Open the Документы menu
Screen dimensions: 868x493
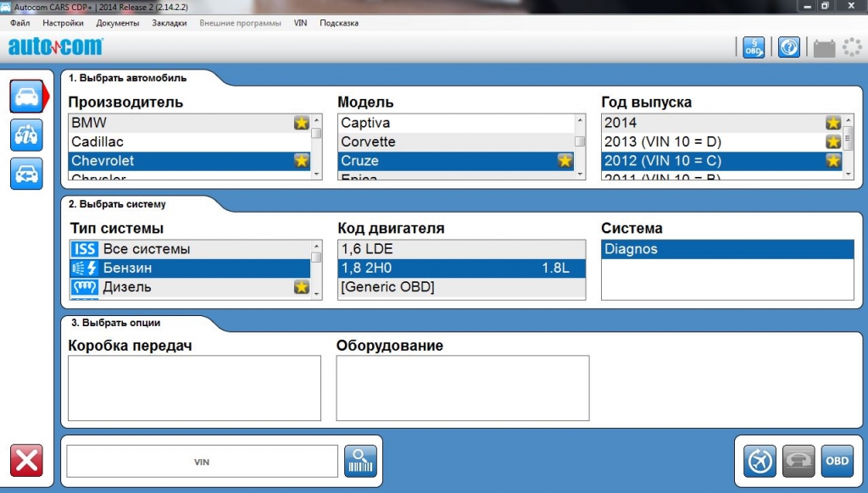pos(118,23)
